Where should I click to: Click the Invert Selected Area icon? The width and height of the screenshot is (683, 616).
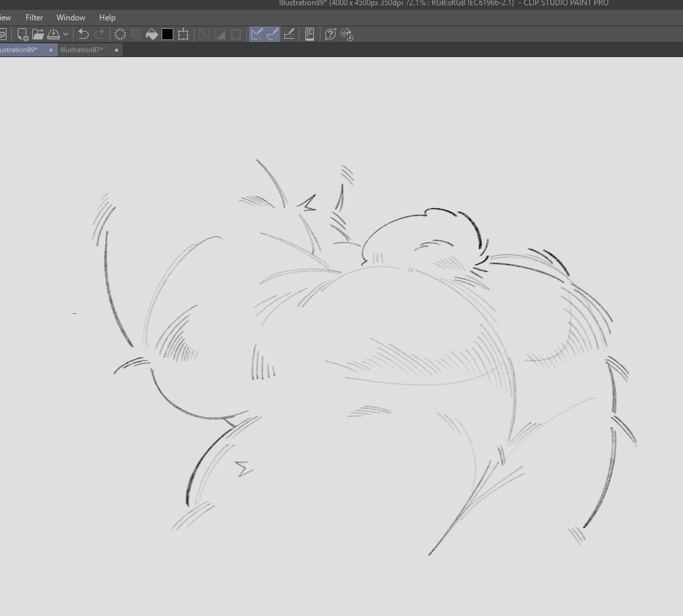(220, 34)
